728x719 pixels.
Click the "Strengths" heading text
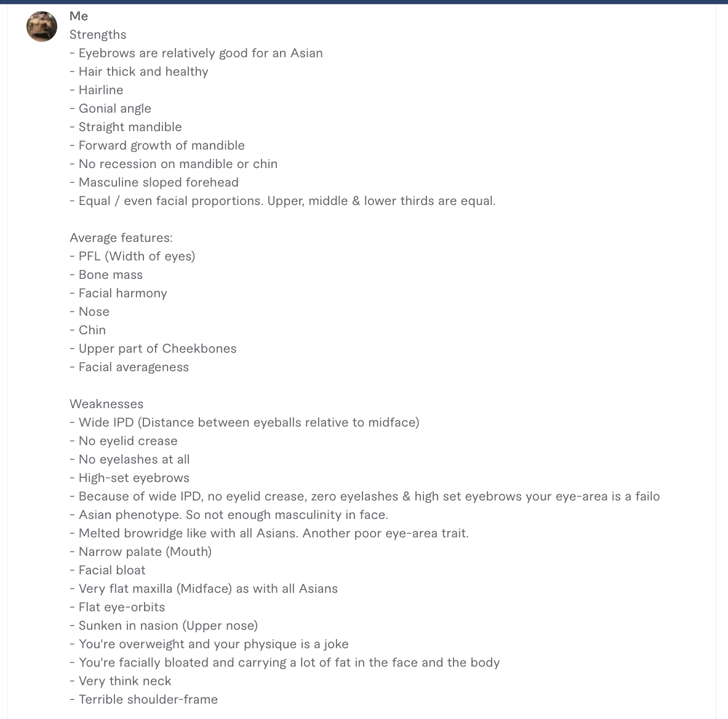coord(98,35)
